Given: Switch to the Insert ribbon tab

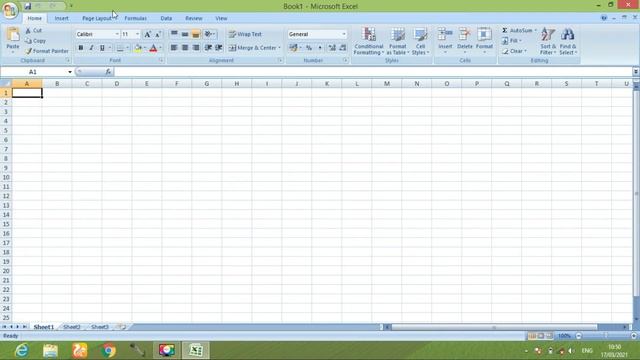Looking at the screenshot, I should (62, 18).
